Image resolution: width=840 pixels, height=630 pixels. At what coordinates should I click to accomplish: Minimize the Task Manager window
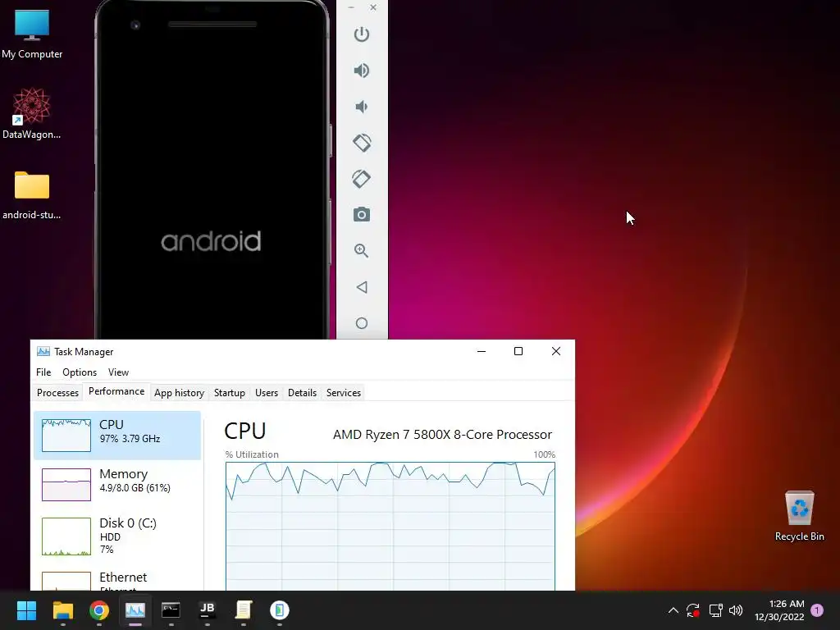[x=481, y=351]
